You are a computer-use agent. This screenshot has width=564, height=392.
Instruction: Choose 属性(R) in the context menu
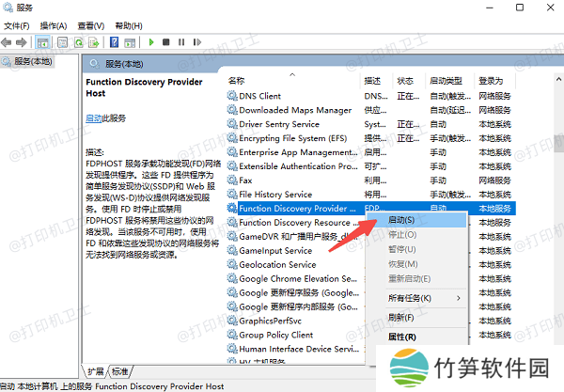402,337
